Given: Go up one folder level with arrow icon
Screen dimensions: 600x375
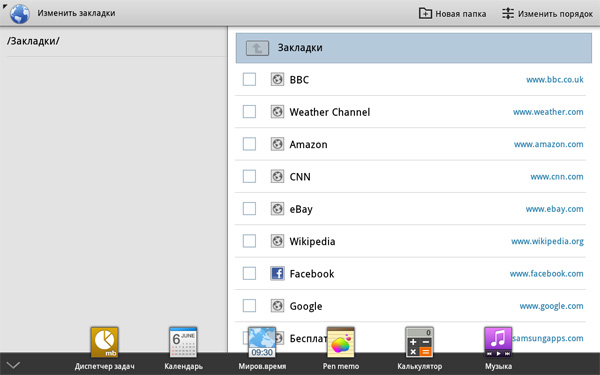Looking at the screenshot, I should point(257,48).
